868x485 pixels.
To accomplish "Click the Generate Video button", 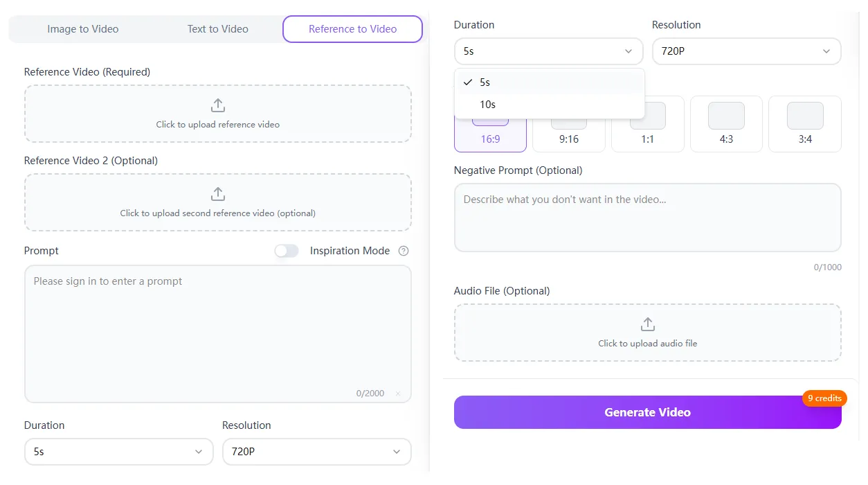I will [647, 412].
